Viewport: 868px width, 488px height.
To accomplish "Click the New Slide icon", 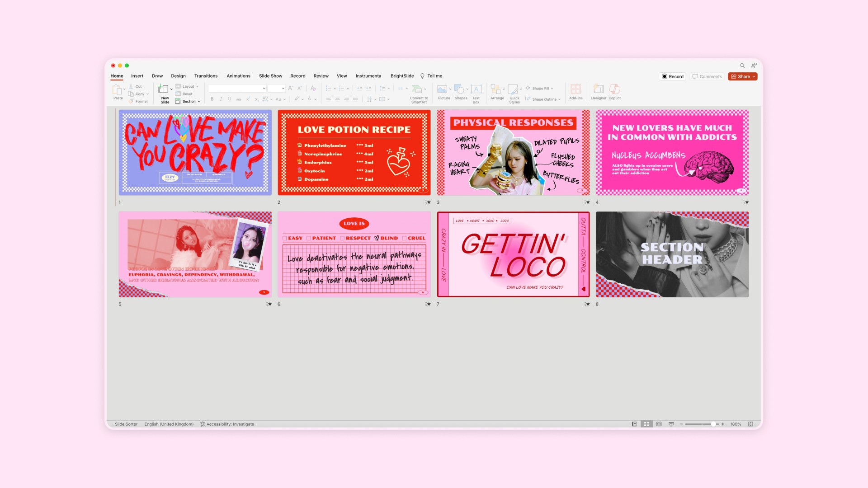I will click(163, 89).
